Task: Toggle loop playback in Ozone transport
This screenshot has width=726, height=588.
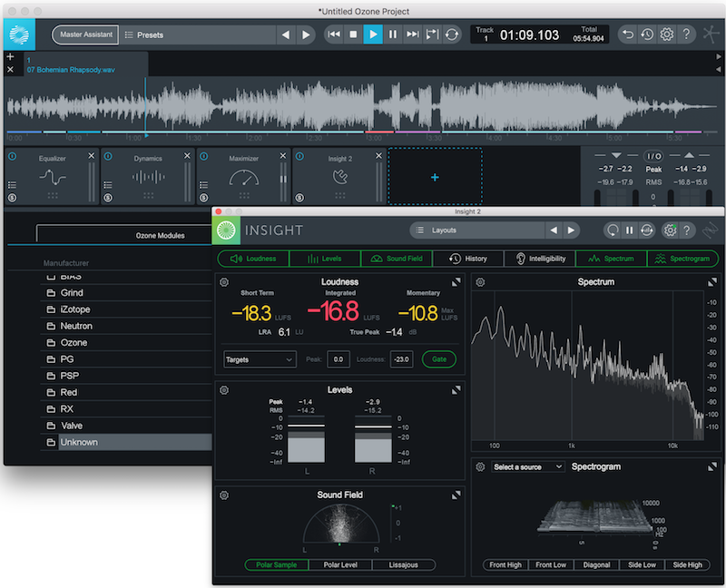Action: tap(452, 34)
